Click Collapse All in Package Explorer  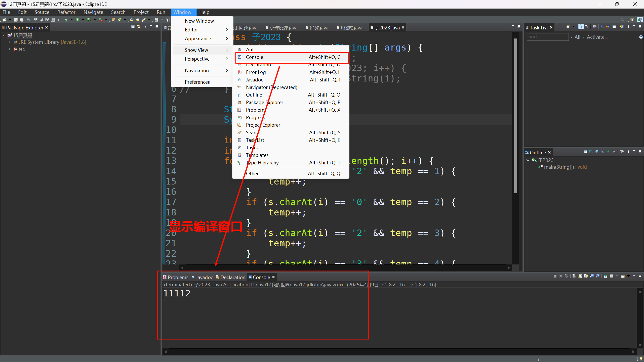pos(133,27)
